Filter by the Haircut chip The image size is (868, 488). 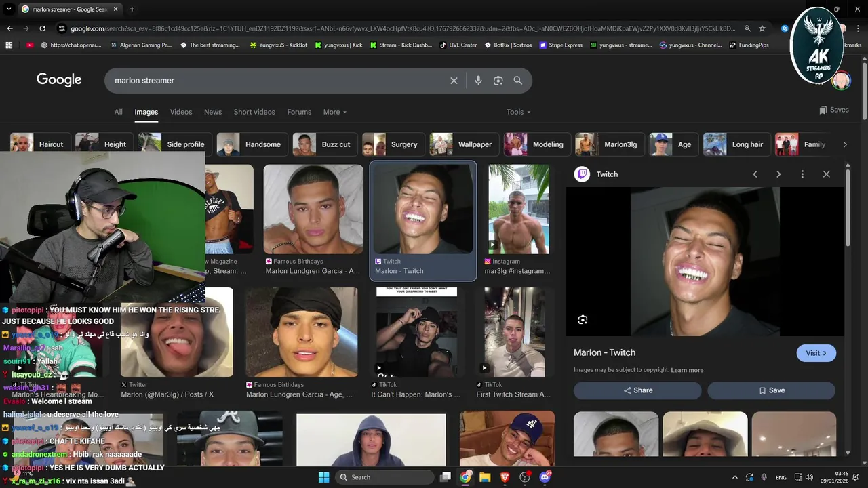click(x=39, y=144)
